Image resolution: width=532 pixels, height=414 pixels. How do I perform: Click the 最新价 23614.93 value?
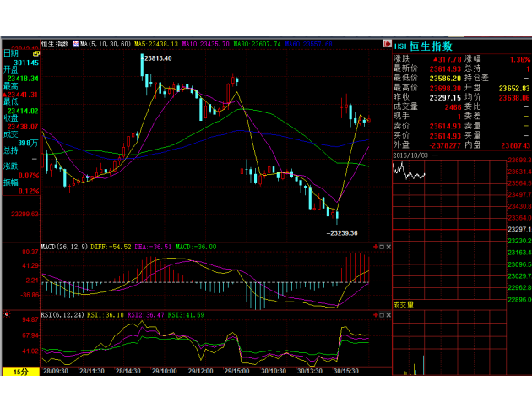445,69
